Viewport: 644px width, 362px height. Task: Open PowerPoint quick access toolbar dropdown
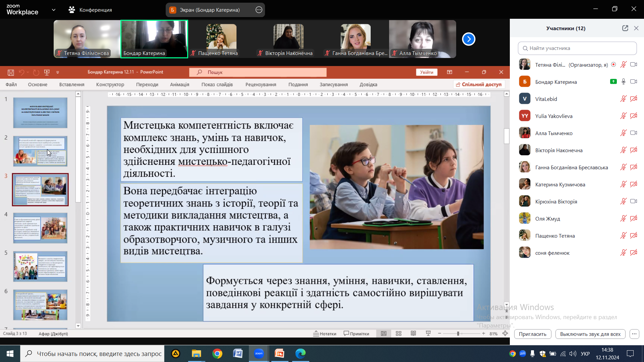[x=58, y=72]
